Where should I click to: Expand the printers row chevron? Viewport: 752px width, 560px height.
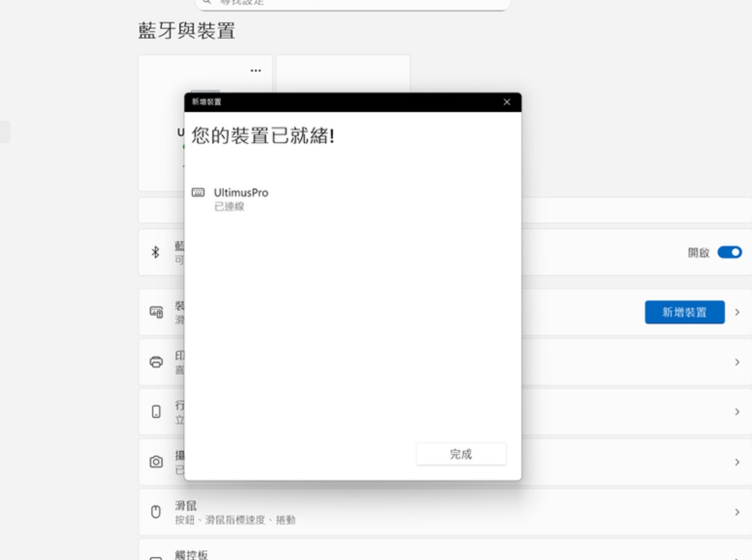pos(737,362)
